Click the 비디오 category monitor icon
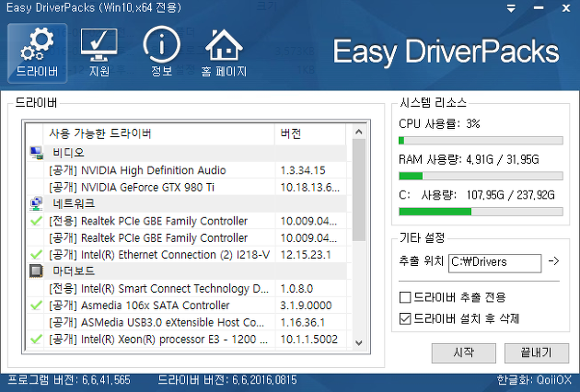The height and width of the screenshot is (392, 580). [36, 153]
